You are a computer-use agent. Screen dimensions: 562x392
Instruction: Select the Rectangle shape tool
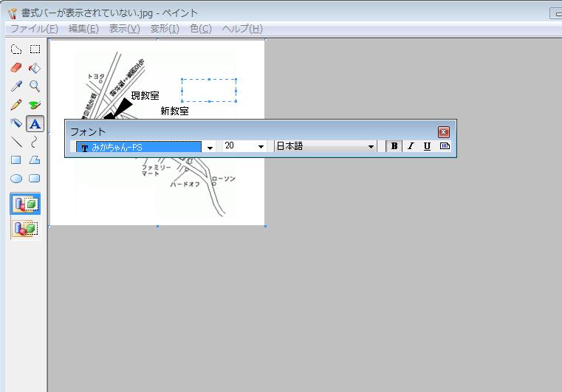(x=16, y=159)
